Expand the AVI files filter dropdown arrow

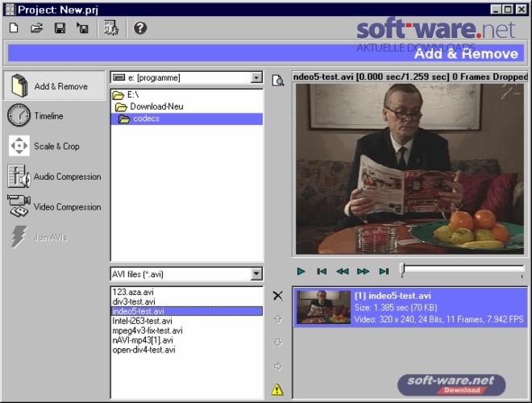tap(257, 274)
